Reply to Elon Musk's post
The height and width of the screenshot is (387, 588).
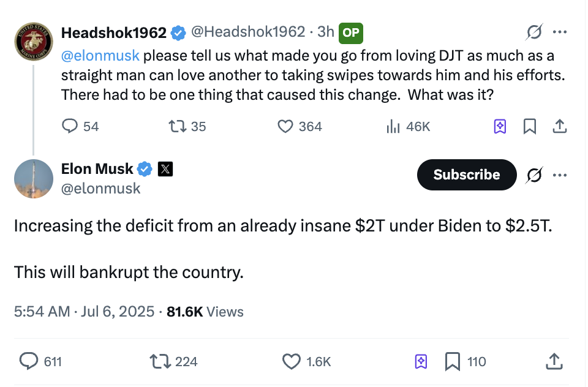(x=29, y=361)
